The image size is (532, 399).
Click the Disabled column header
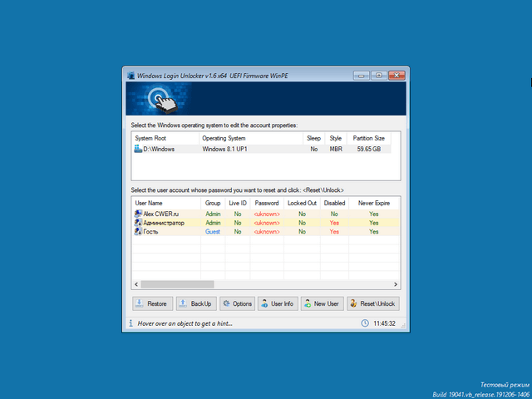coord(334,203)
